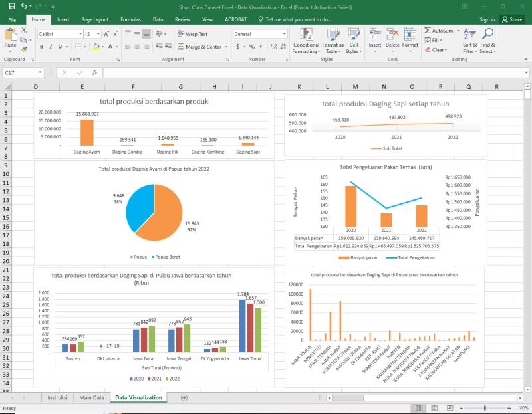Open the Formulas ribbon tab
The width and height of the screenshot is (532, 414).
tap(130, 19)
